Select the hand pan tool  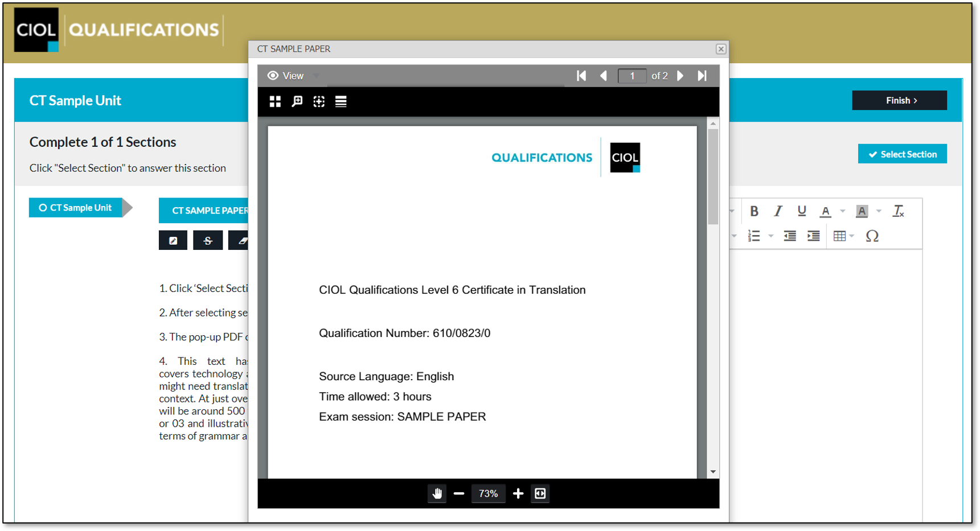(437, 493)
